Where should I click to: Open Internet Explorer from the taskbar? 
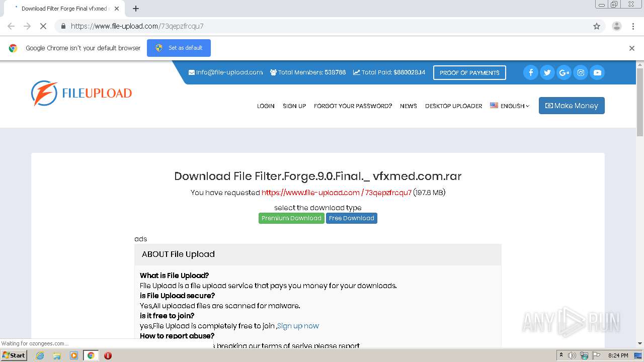coord(40,355)
